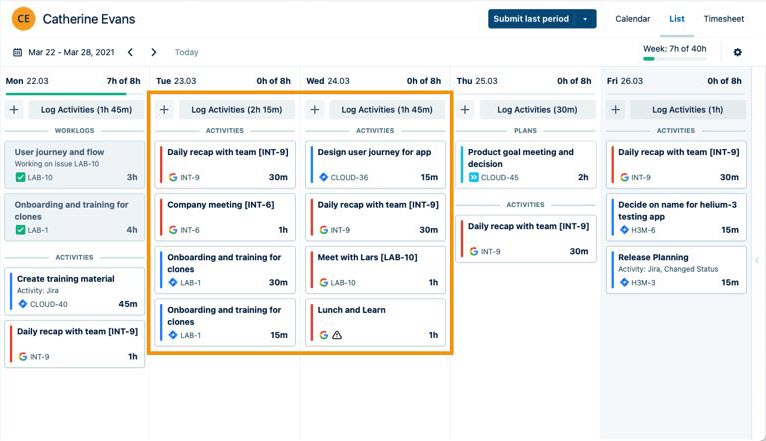The image size is (766, 441).
Task: Click Tuesday's plus add icon
Action: 164,110
